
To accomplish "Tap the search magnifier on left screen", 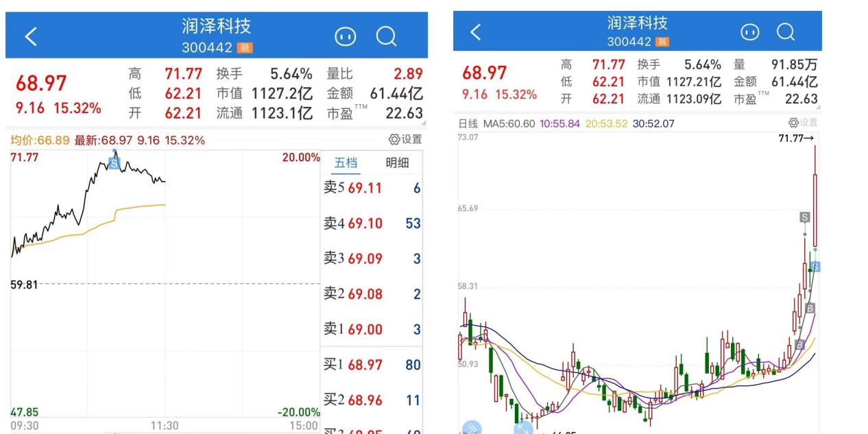I will tap(387, 37).
